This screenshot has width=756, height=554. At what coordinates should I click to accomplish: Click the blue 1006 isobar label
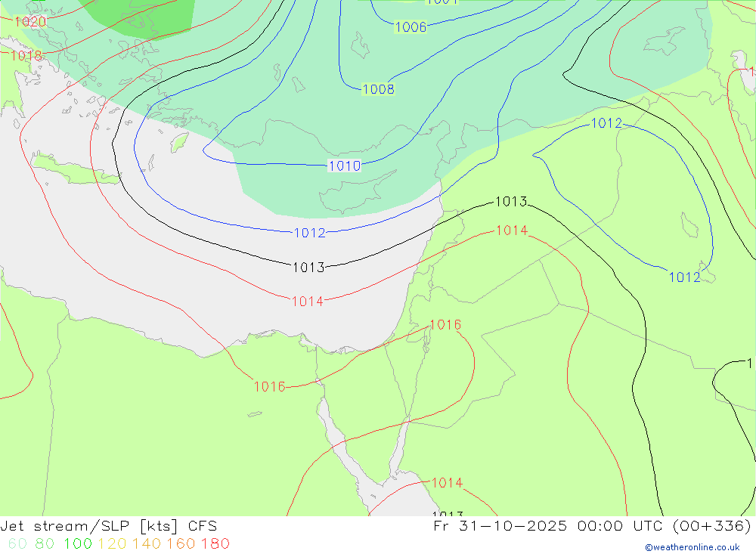[411, 27]
